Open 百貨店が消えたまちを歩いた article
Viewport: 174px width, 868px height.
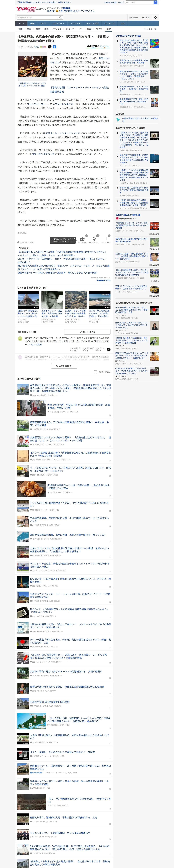[x=70, y=388]
